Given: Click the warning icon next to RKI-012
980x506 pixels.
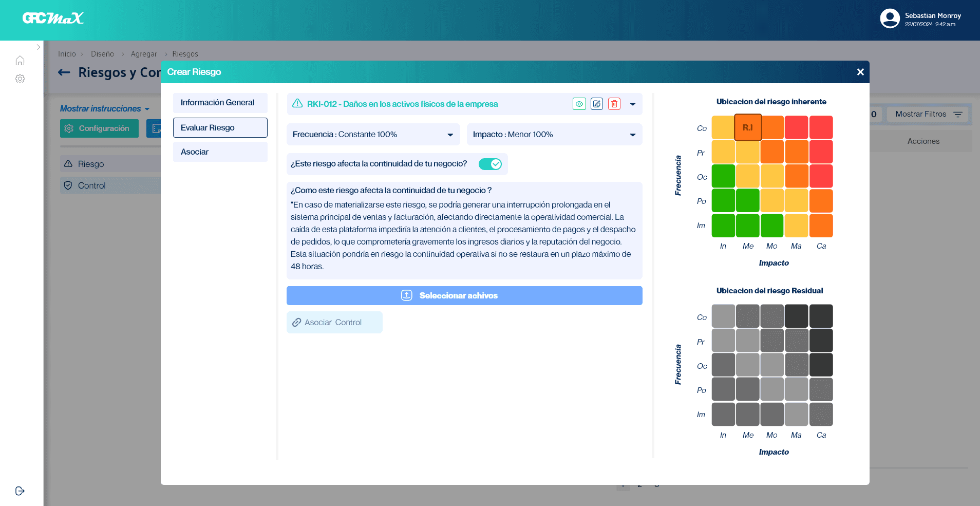Looking at the screenshot, I should pos(297,103).
